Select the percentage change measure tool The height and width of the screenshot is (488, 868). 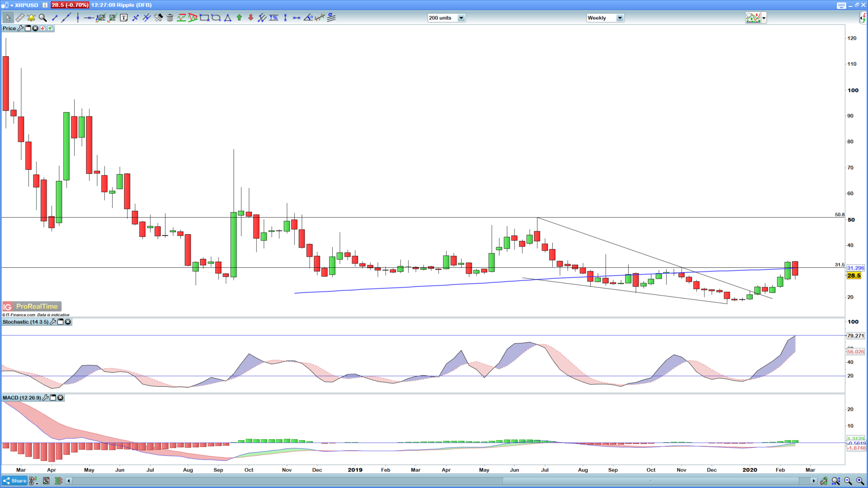pos(274,18)
